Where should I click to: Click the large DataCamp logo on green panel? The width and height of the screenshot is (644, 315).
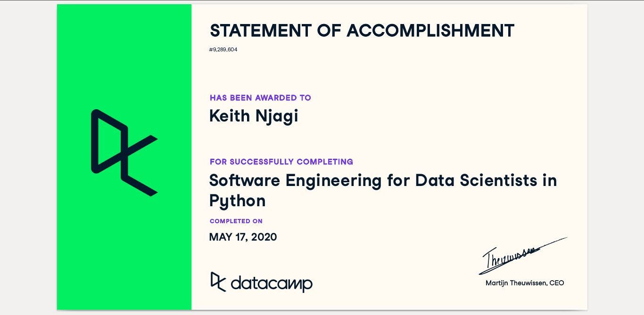tap(124, 153)
